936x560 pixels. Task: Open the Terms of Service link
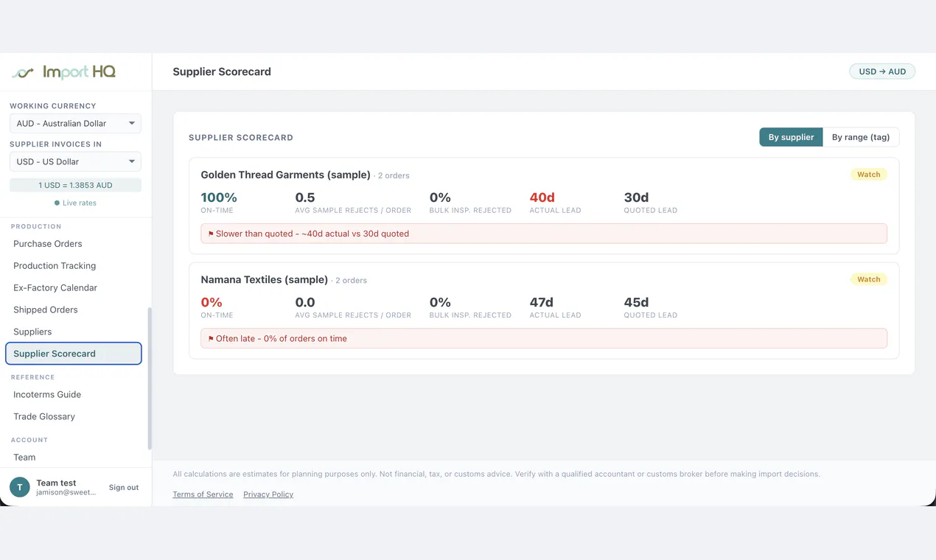coord(203,494)
